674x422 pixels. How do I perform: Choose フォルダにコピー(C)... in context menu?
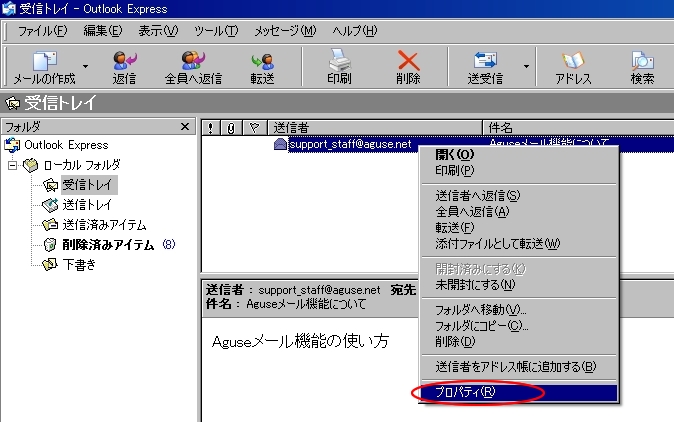[519, 325]
